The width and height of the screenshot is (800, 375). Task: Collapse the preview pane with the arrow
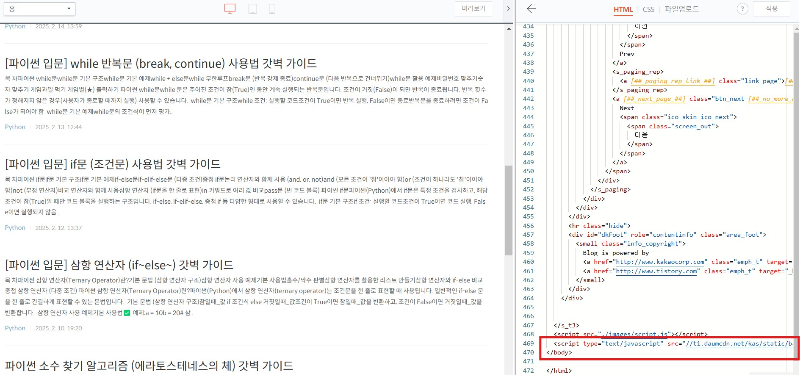[x=508, y=9]
